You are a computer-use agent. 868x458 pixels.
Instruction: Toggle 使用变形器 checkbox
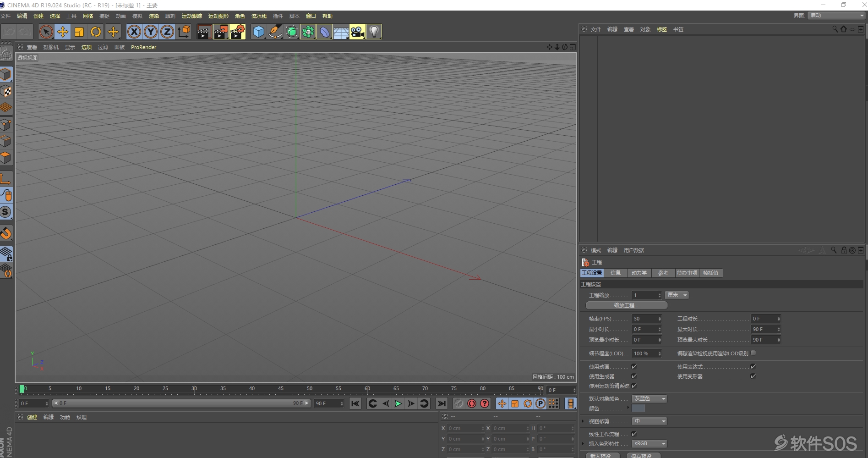753,376
